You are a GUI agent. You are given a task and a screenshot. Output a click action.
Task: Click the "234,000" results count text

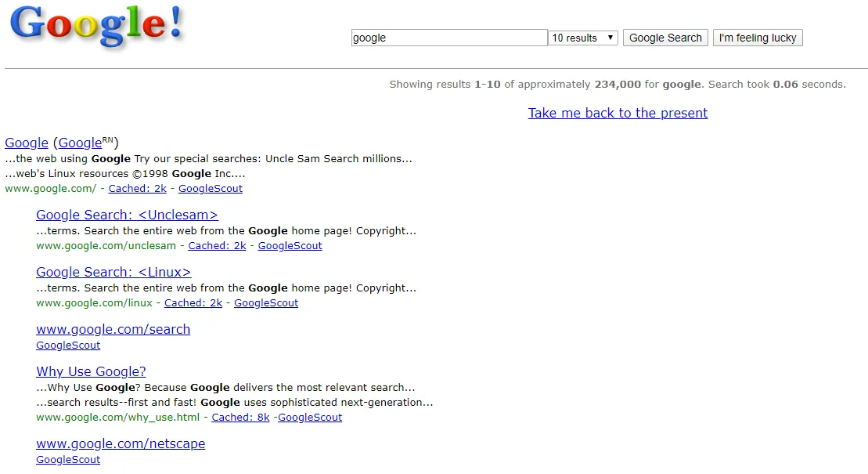coord(618,85)
